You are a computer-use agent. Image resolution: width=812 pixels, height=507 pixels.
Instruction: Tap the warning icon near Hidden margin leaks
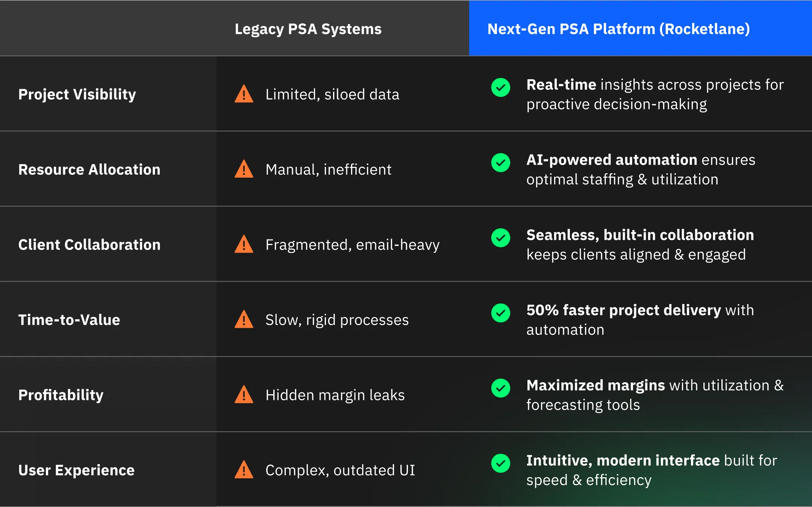click(244, 395)
